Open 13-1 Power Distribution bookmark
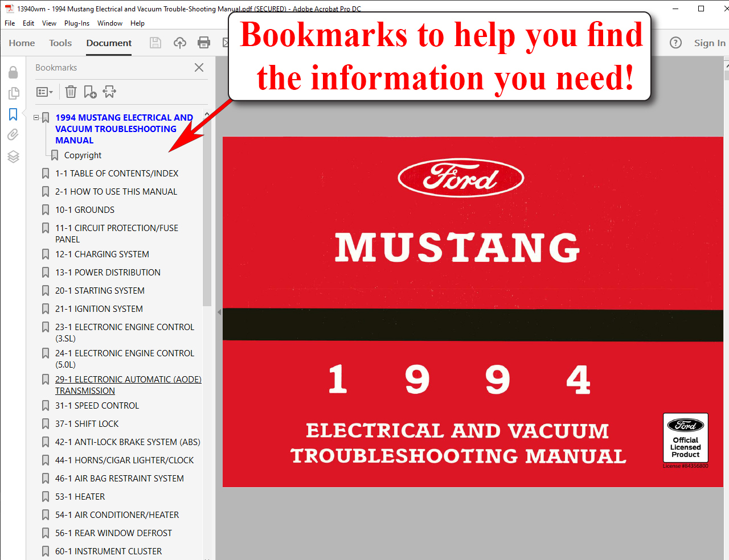Viewport: 729px width, 560px height. 108,272
